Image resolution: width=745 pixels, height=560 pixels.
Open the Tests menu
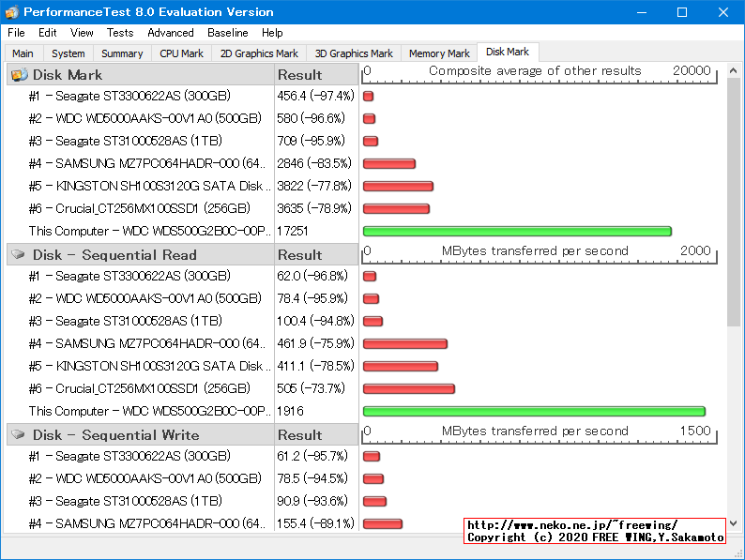click(120, 33)
